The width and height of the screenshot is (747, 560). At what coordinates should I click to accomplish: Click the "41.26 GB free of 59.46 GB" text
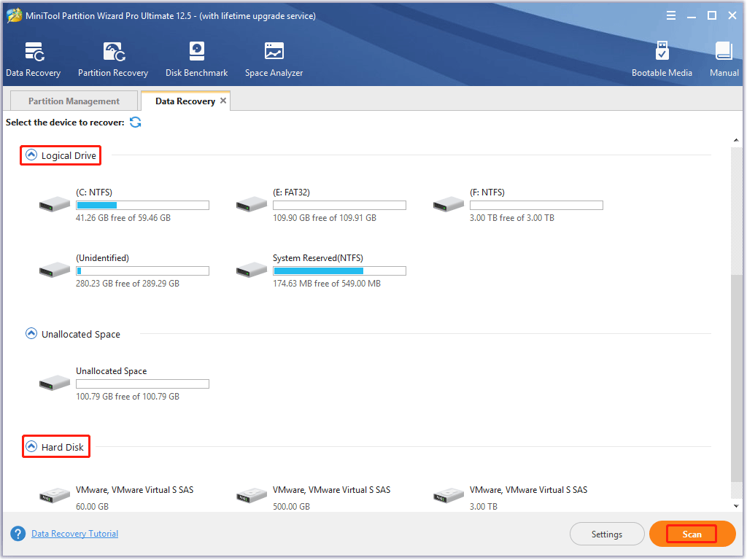pyautogui.click(x=123, y=217)
